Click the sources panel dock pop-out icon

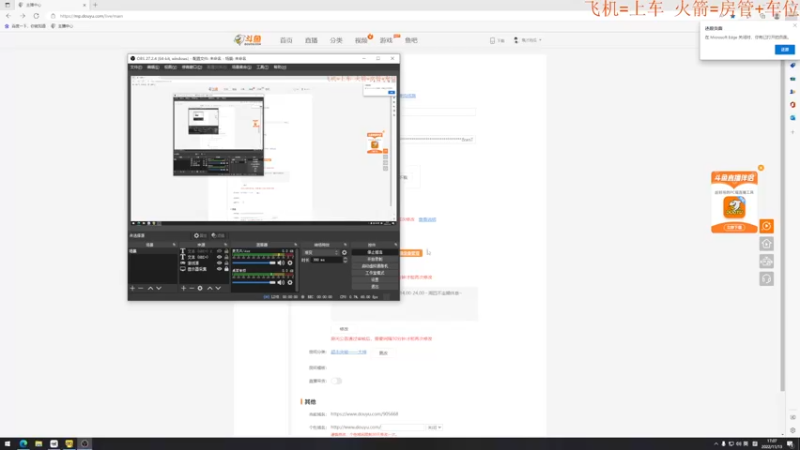[226, 245]
